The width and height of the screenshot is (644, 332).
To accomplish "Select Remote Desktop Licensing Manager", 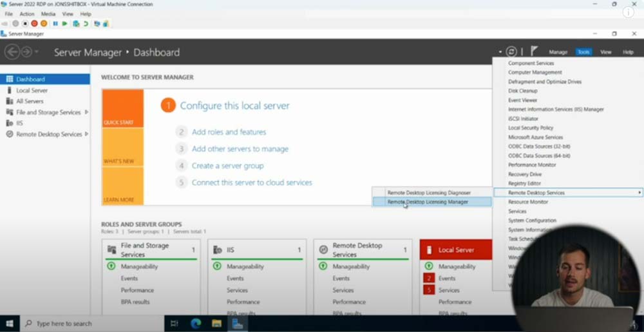I will coord(428,202).
